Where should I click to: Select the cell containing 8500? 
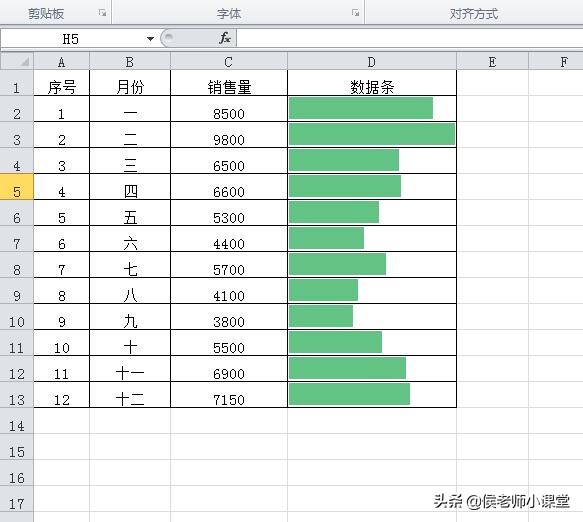pyautogui.click(x=229, y=109)
